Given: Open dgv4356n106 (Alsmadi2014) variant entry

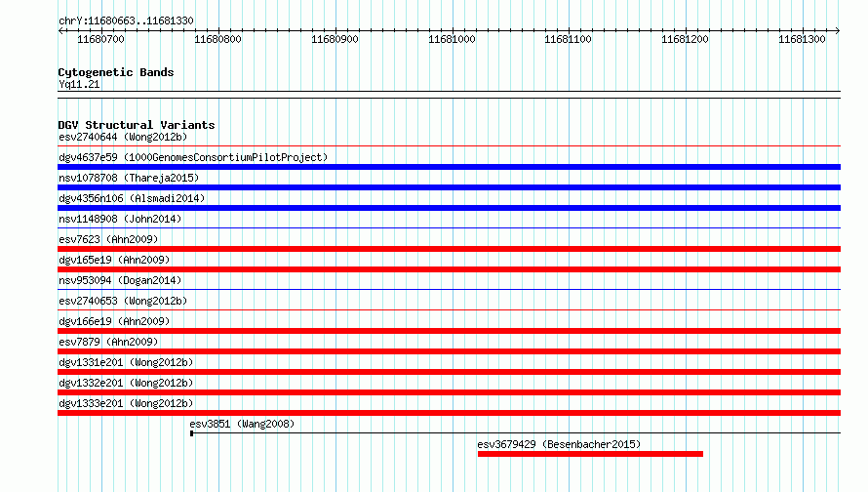Looking at the screenshot, I should (x=132, y=198).
